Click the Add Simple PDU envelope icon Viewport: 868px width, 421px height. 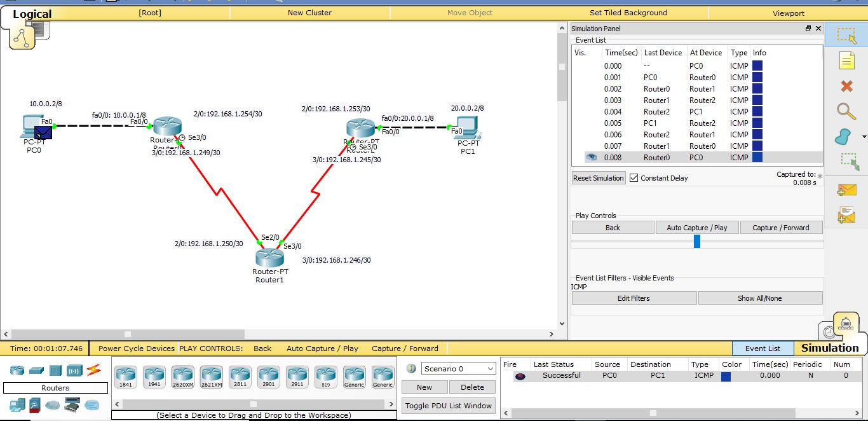pos(846,189)
